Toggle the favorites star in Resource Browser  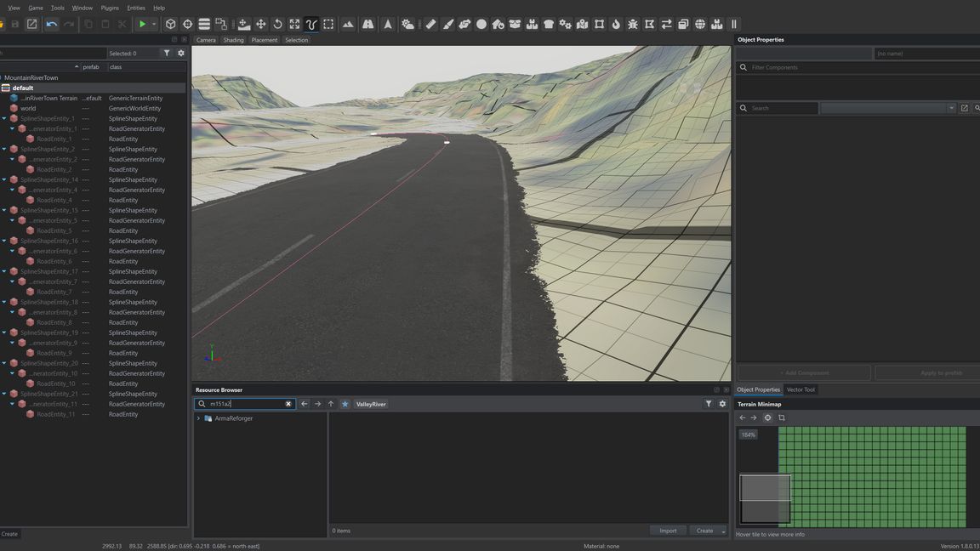click(x=345, y=404)
